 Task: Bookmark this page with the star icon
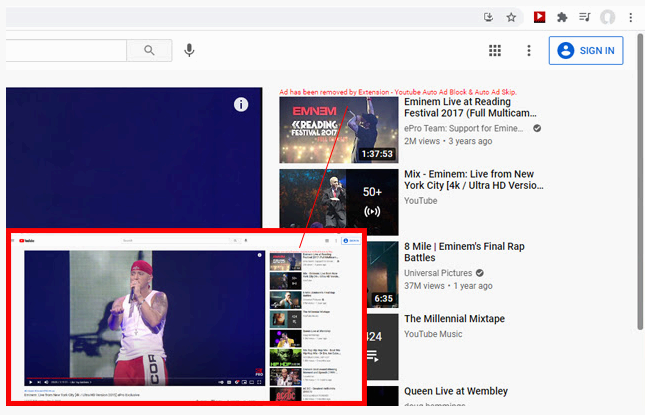511,17
